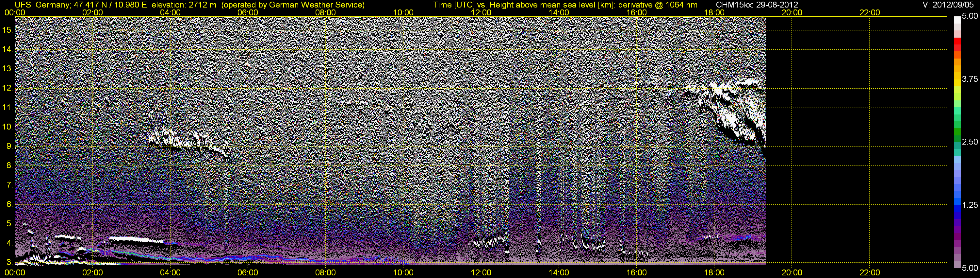Pick the bright blue segment of the colorbar

click(957, 202)
